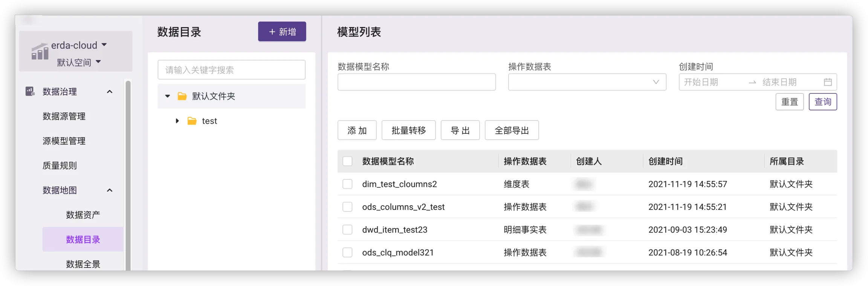868x286 pixels.
Task: Tick the checkbox for dwd_item_test23
Action: pyautogui.click(x=347, y=230)
